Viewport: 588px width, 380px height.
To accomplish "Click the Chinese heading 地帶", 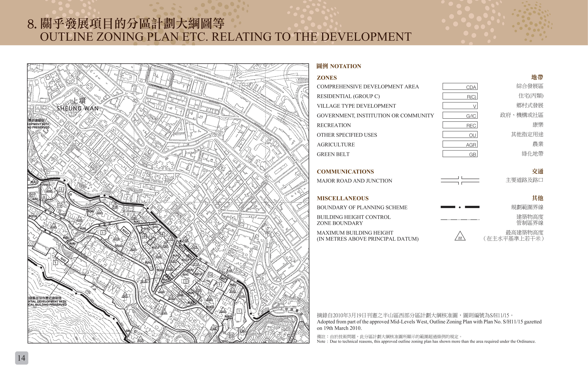I will tap(537, 77).
